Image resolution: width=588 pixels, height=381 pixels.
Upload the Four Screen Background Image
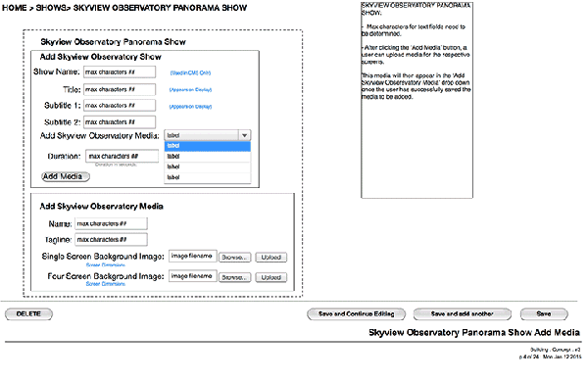click(x=271, y=277)
